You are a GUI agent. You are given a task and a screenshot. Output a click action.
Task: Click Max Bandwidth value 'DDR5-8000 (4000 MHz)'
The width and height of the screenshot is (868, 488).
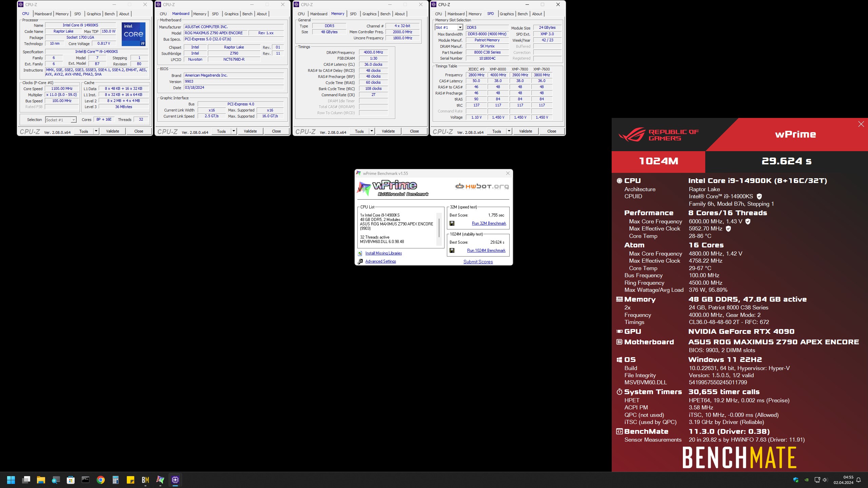pos(487,34)
